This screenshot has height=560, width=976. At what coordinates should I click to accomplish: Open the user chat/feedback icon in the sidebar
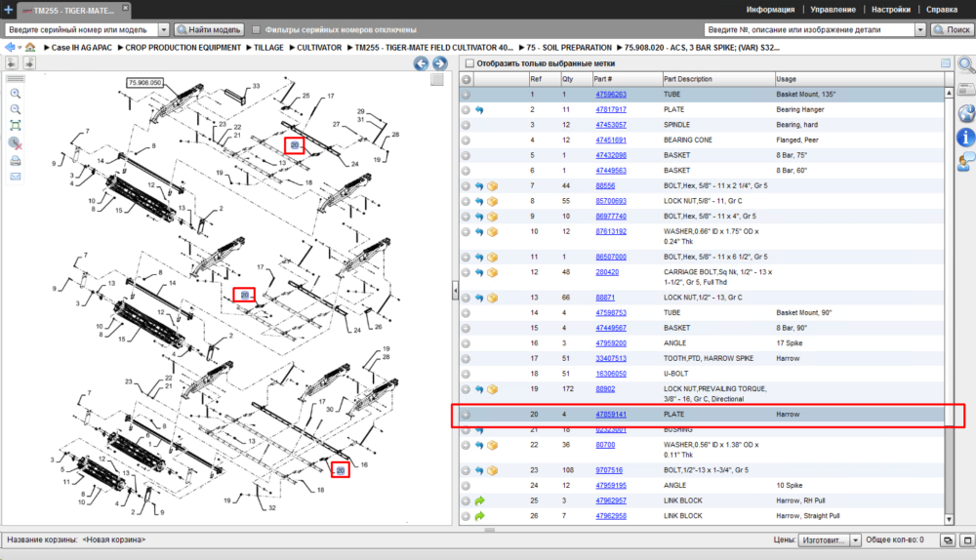point(966,162)
